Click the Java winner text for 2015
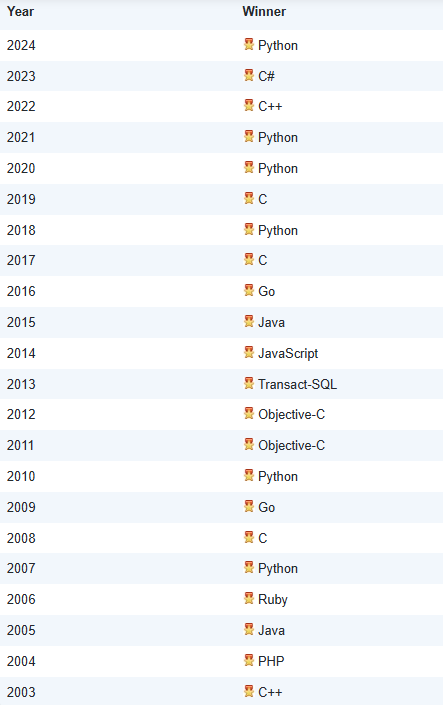Image resolution: width=443 pixels, height=705 pixels. 271,322
